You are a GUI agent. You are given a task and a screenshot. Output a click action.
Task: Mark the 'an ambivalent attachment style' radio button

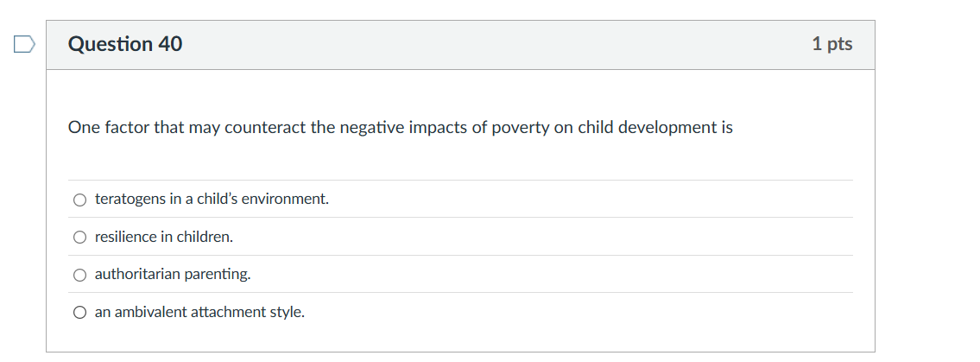coord(80,312)
